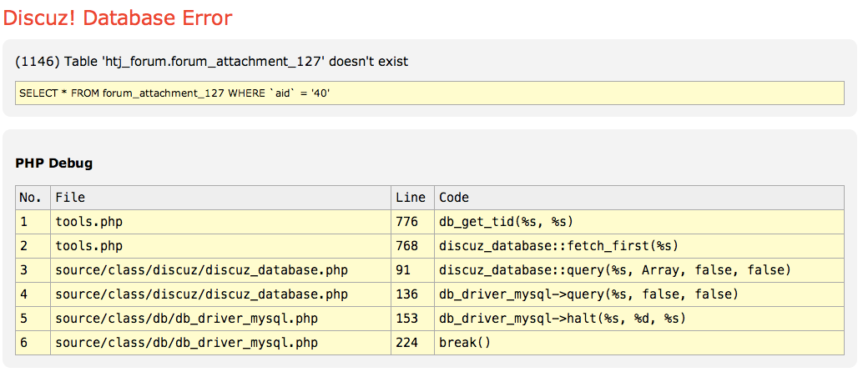Screen dimensions: 868x377
Task: Click the 'No.' column header
Action: tap(33, 198)
